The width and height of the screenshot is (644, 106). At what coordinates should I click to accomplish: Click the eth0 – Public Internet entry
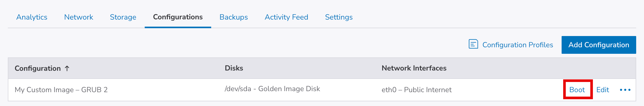pos(416,90)
